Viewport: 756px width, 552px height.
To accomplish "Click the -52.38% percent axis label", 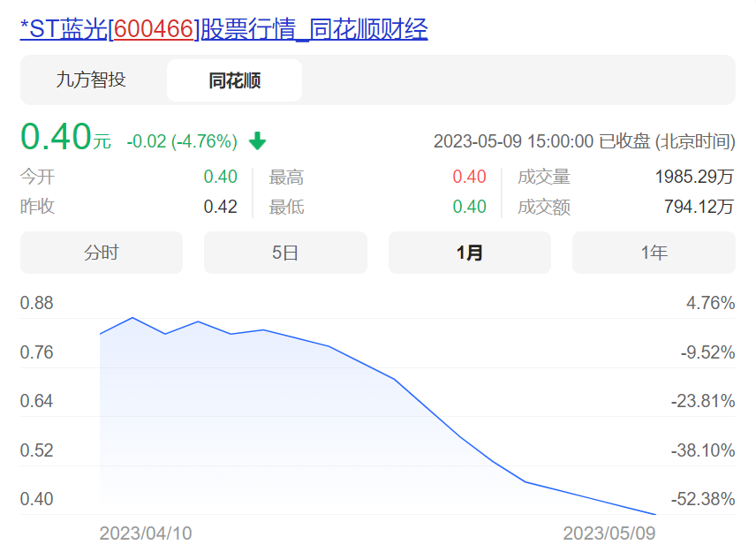I will click(x=703, y=499).
